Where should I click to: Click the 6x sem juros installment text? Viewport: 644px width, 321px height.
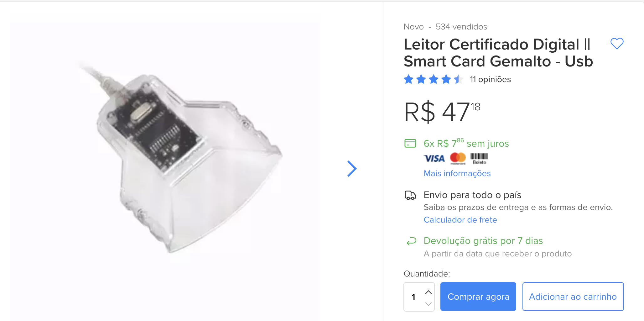[x=466, y=143]
